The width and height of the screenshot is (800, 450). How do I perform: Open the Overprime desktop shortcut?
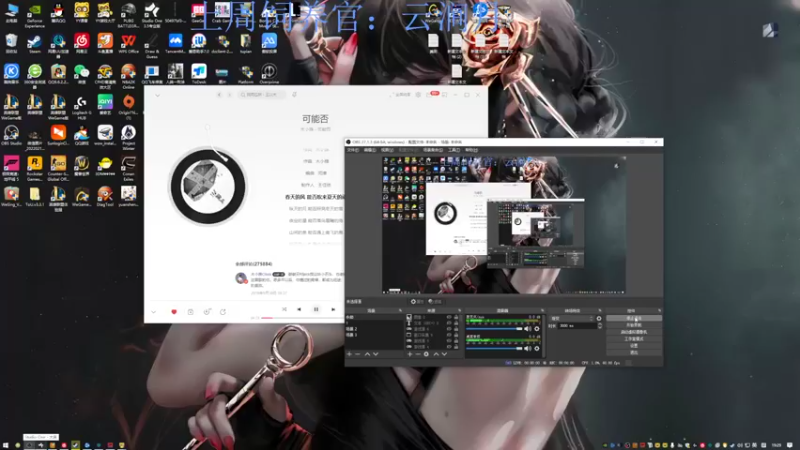click(x=269, y=74)
